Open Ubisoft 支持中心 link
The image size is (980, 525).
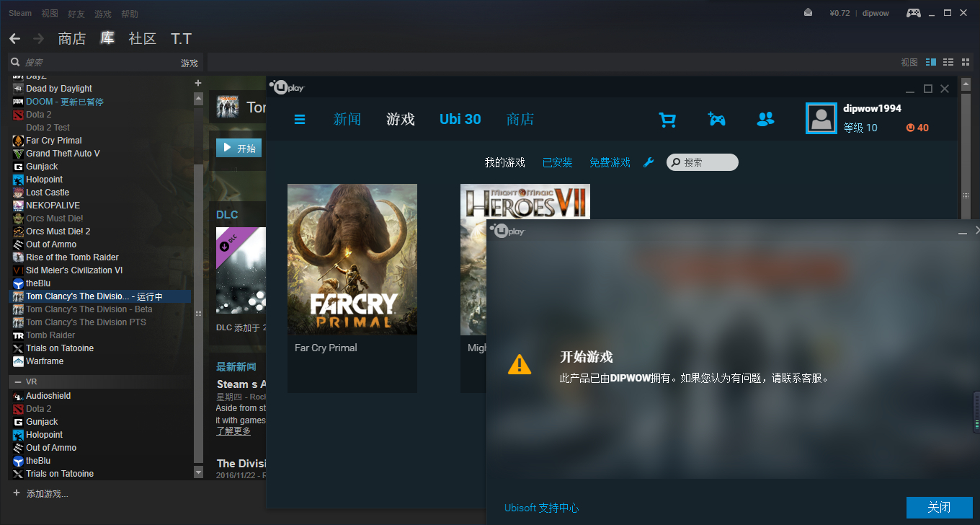coord(542,508)
